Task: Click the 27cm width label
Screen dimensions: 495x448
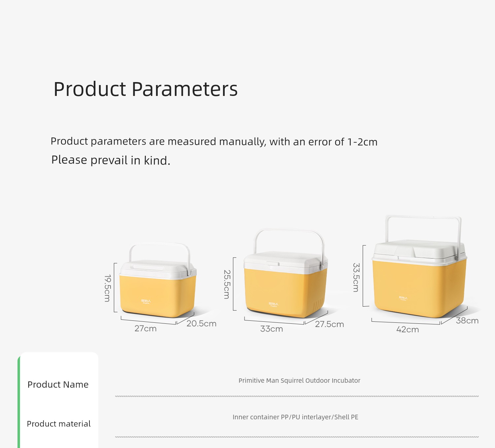Action: pyautogui.click(x=146, y=329)
